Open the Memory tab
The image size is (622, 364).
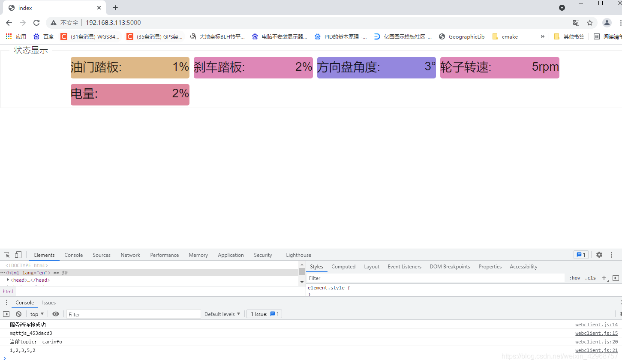pyautogui.click(x=198, y=255)
